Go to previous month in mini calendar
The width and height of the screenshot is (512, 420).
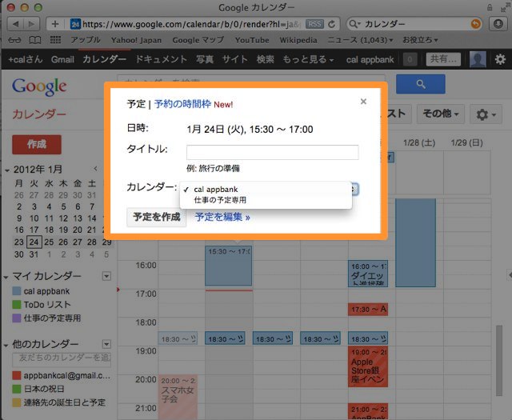95,169
